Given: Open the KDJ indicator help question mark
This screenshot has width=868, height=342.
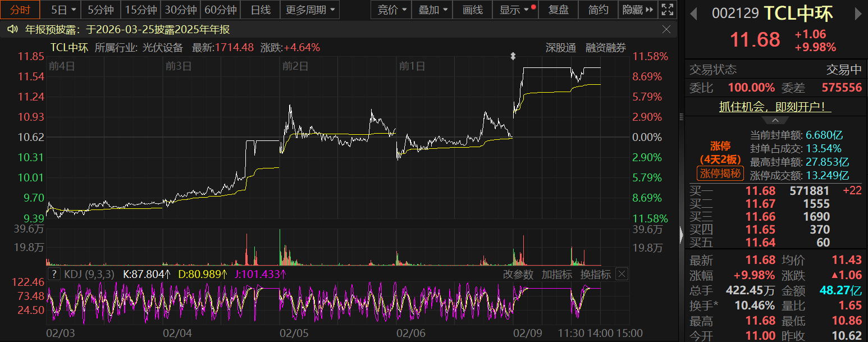Looking at the screenshot, I should (x=54, y=274).
